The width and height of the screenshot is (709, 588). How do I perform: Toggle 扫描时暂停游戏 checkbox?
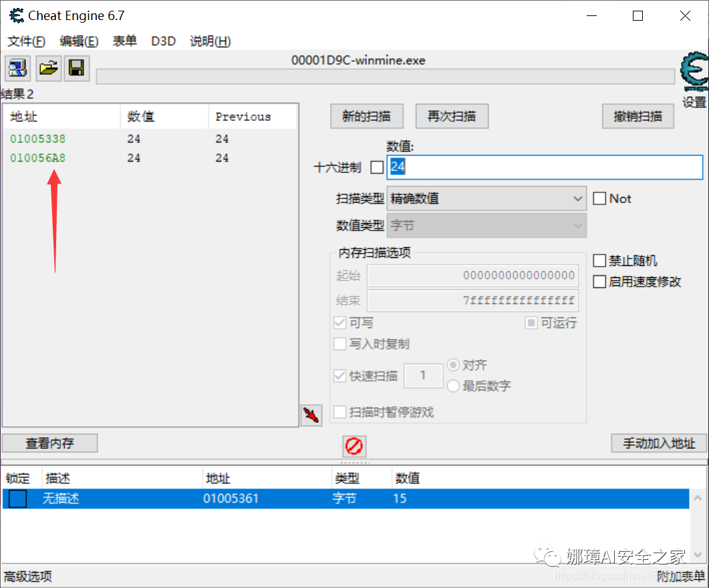339,412
